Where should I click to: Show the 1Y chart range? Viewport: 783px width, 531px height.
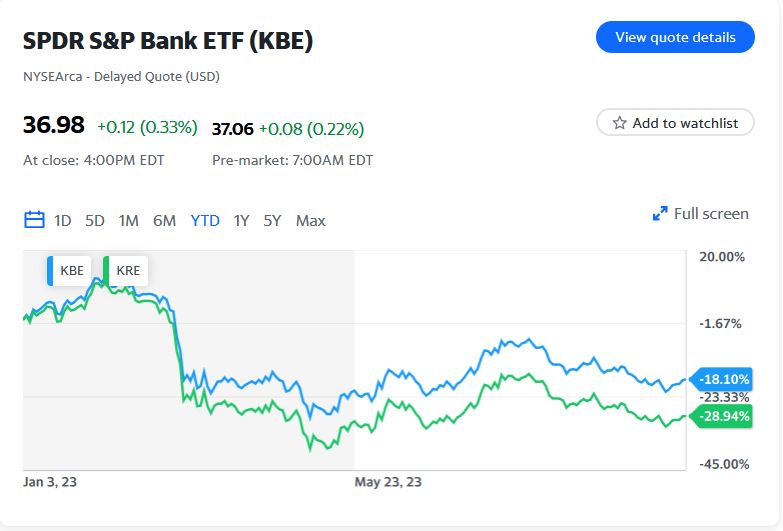click(x=241, y=221)
